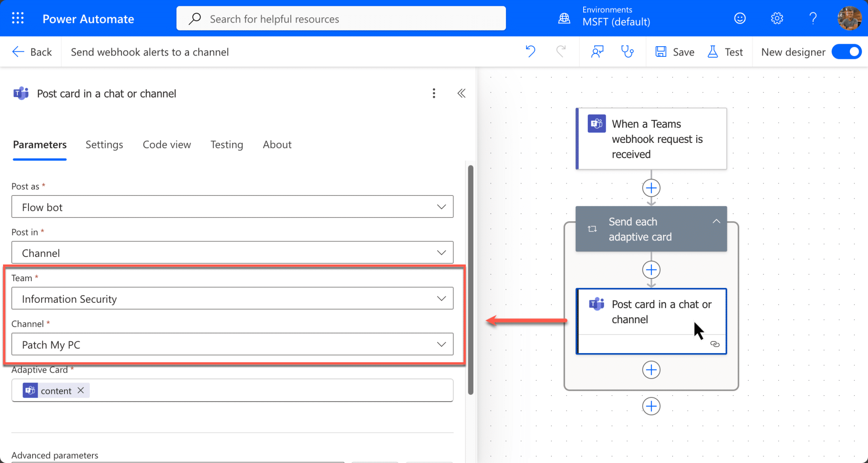Switch to the Code view tab
The image size is (868, 463).
pos(167,145)
